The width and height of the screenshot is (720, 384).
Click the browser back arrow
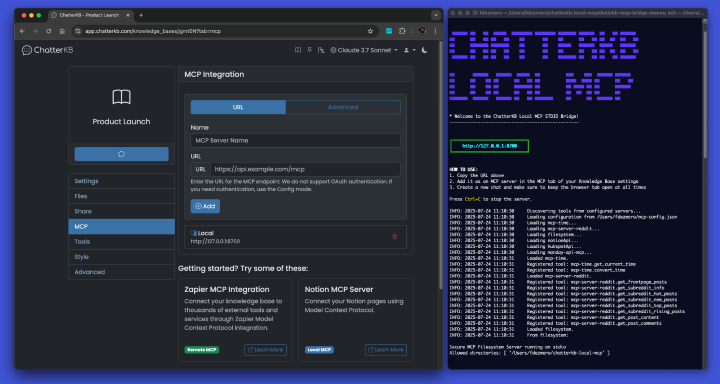pyautogui.click(x=22, y=31)
